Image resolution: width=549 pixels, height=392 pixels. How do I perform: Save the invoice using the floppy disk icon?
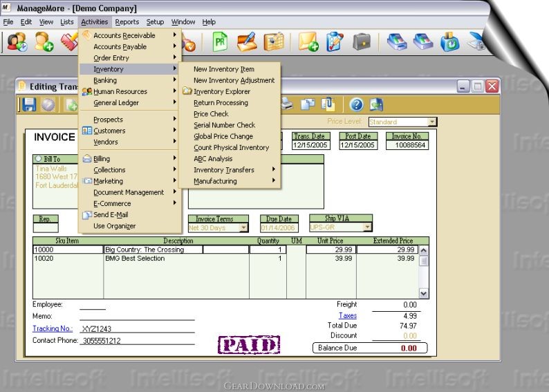(29, 105)
